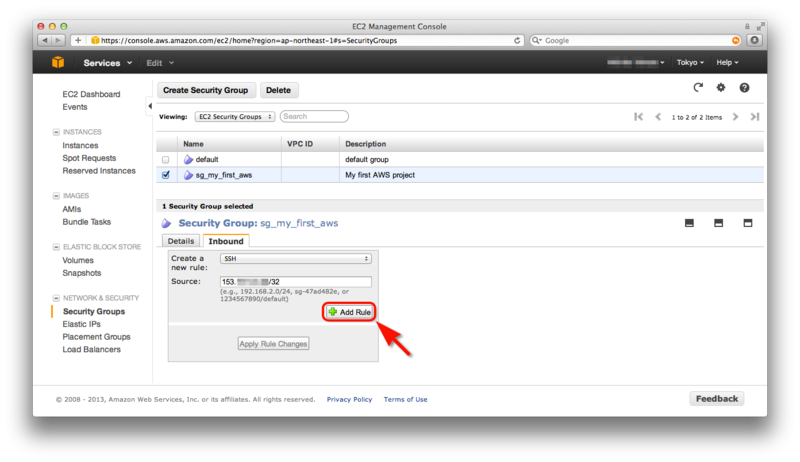Open the SSH rule type dropdown
Viewport: 800px width, 462px height.
coord(296,259)
